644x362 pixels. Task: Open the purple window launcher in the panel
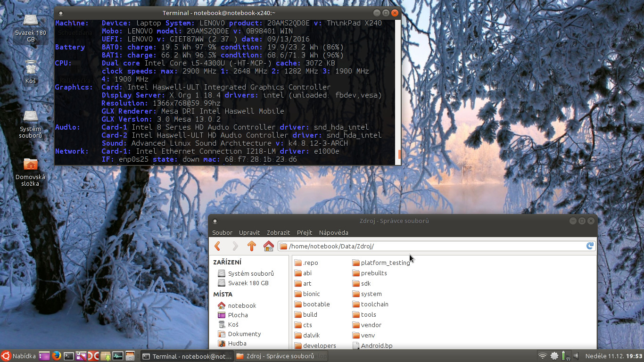(x=44, y=356)
